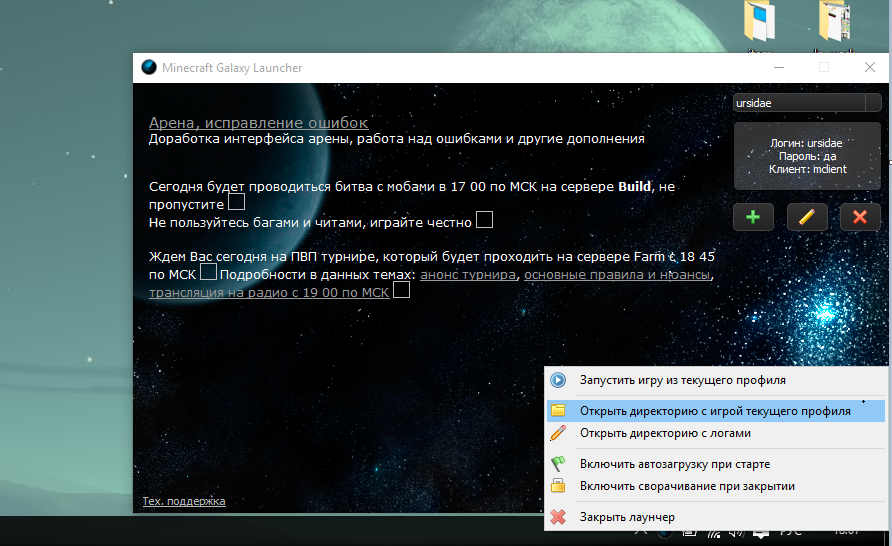
Task: Open the desktop folder with colorful thumbnails preview
Action: point(835,21)
